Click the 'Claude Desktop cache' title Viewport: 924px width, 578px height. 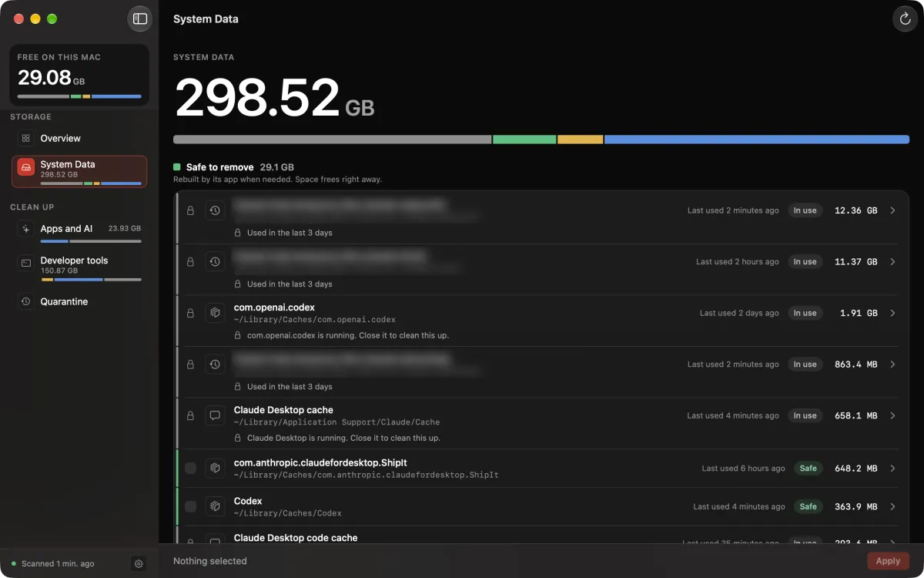(x=283, y=410)
